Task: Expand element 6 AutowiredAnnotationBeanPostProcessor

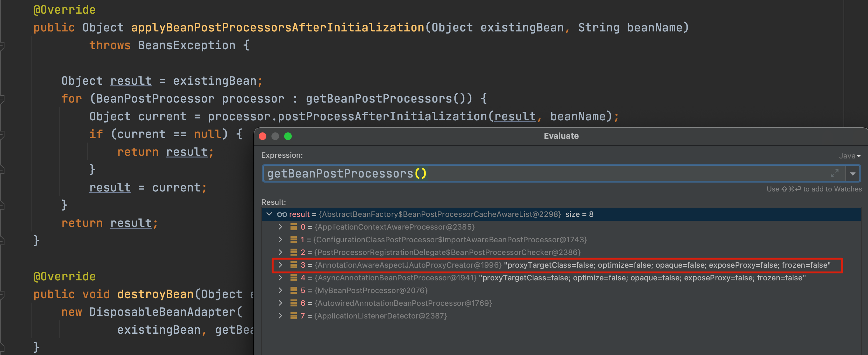Action: (x=280, y=303)
